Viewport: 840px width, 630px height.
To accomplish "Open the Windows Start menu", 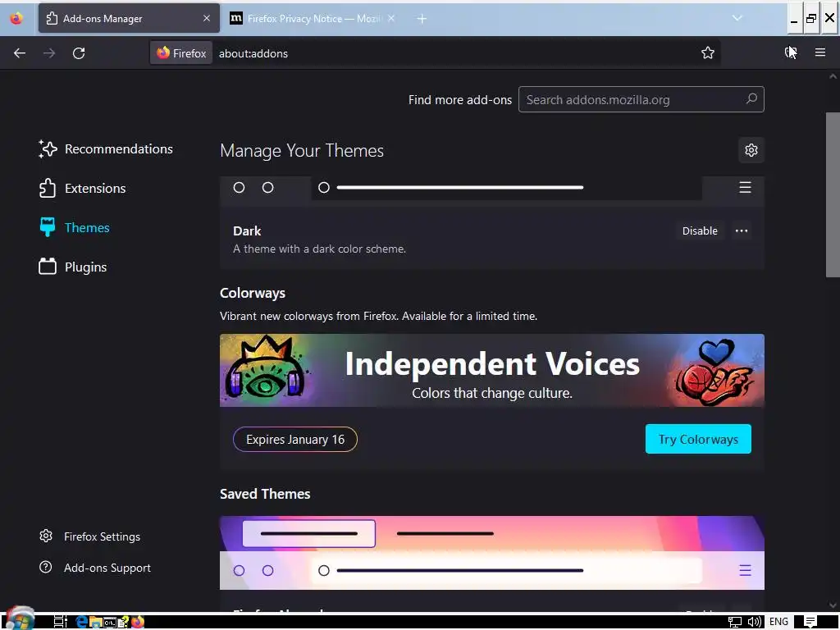I will point(21,619).
